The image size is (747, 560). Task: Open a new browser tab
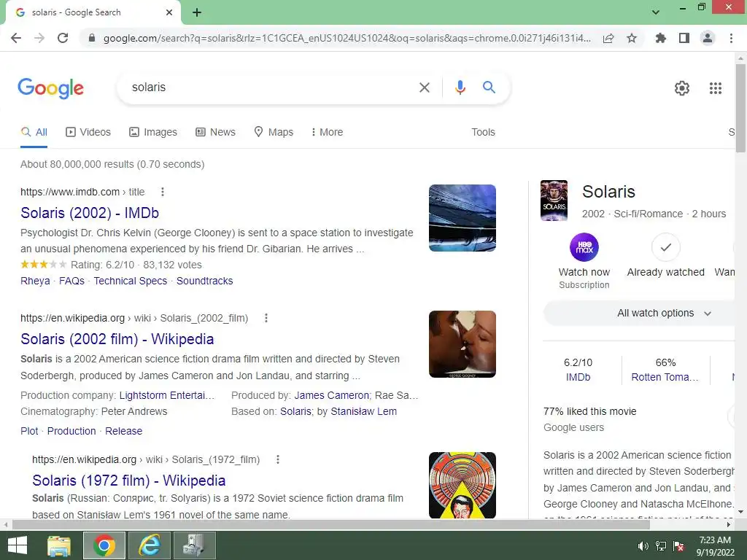click(197, 12)
